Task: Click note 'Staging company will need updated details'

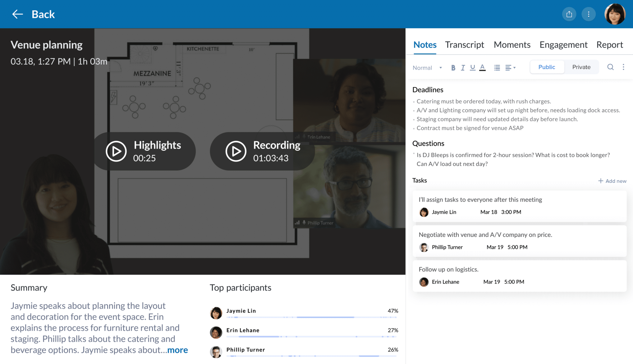Action: (497, 119)
